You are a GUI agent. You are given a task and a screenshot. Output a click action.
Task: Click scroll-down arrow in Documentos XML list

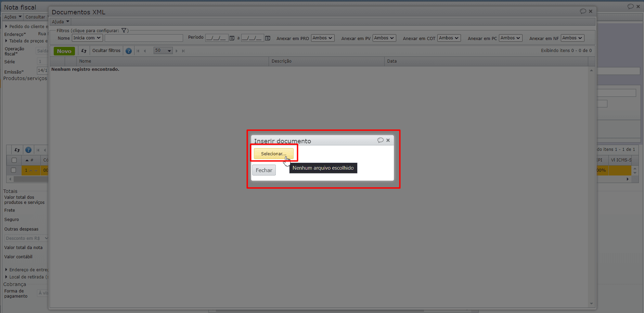click(x=591, y=304)
